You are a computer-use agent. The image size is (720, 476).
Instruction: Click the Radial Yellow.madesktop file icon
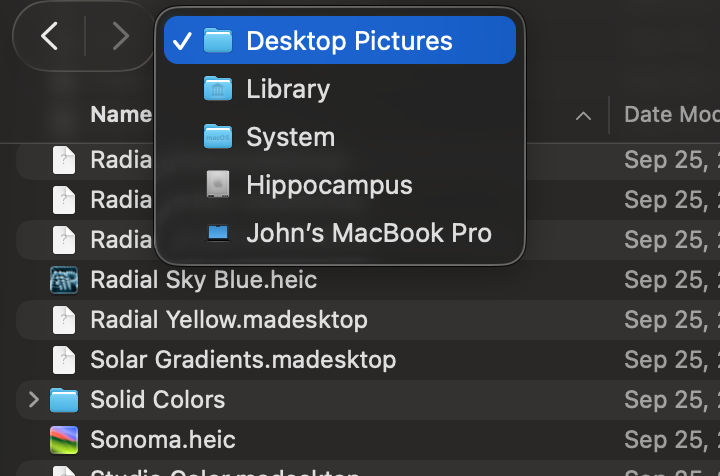pyautogui.click(x=64, y=320)
